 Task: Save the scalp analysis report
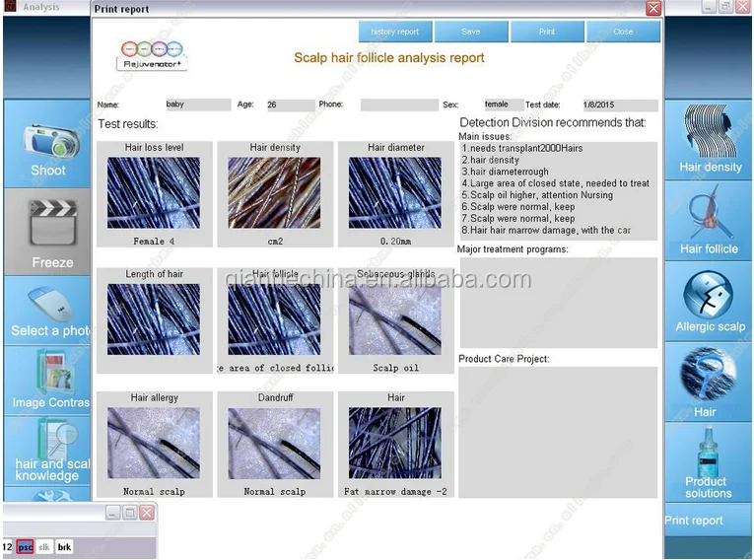(x=471, y=32)
